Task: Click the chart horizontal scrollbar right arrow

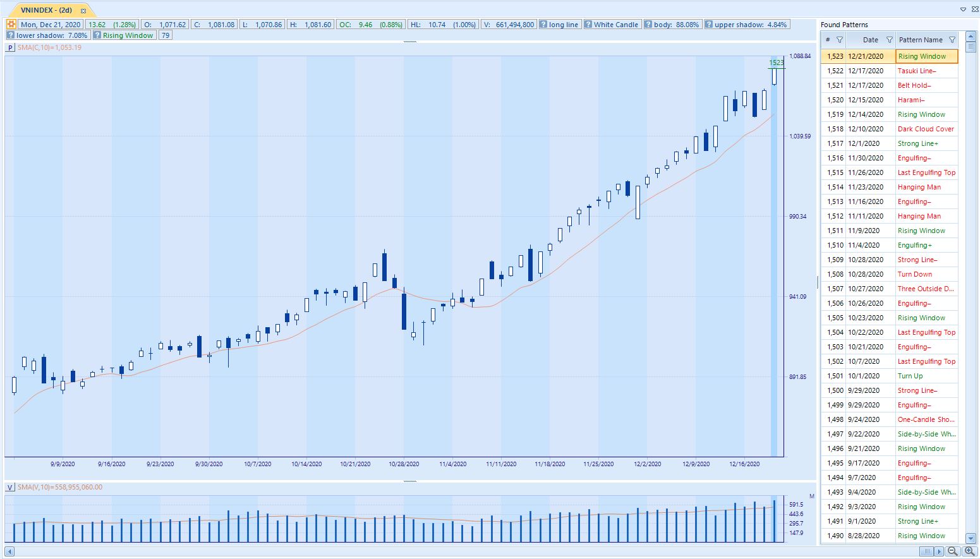Action: 939,552
